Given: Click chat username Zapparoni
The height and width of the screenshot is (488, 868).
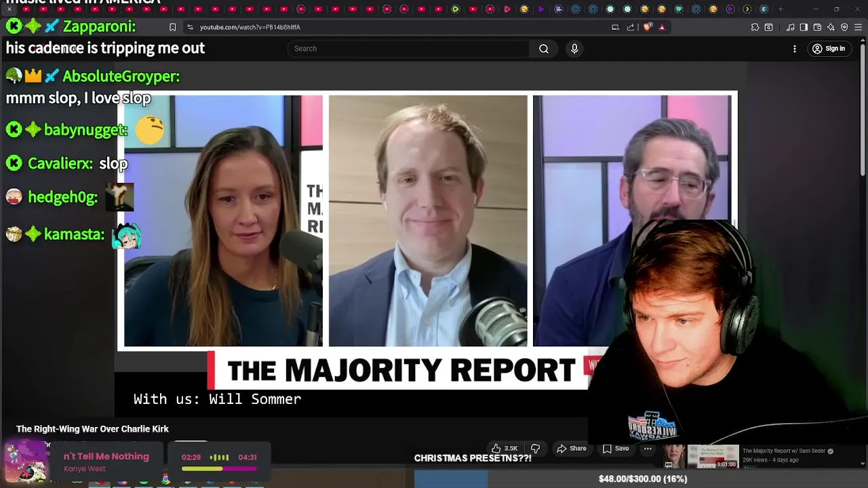Looking at the screenshot, I should pyautogui.click(x=100, y=26).
